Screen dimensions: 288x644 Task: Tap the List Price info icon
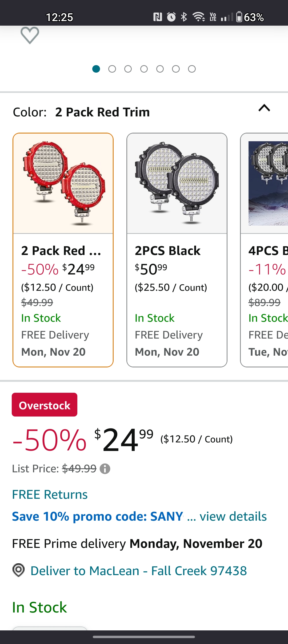point(105,469)
